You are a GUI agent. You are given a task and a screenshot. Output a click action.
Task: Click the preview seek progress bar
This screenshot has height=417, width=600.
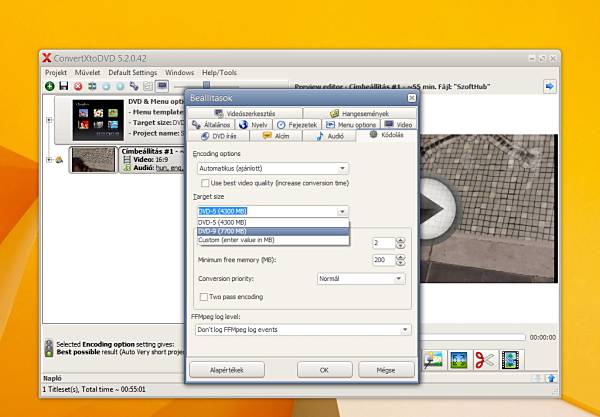[x=473, y=337]
